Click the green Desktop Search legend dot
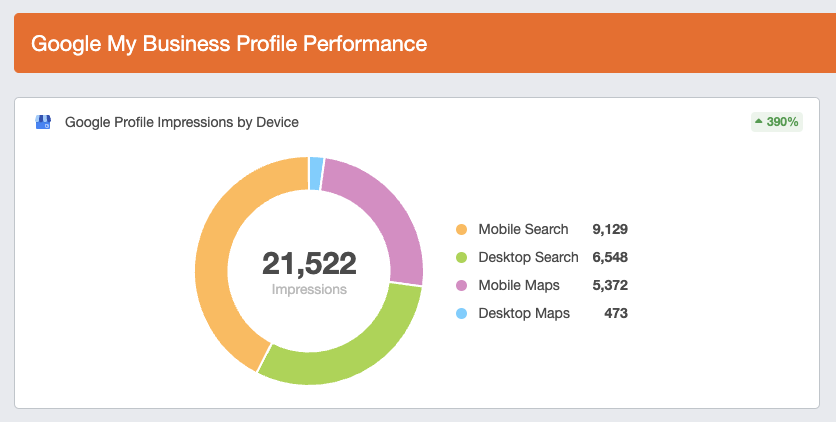 [x=461, y=258]
